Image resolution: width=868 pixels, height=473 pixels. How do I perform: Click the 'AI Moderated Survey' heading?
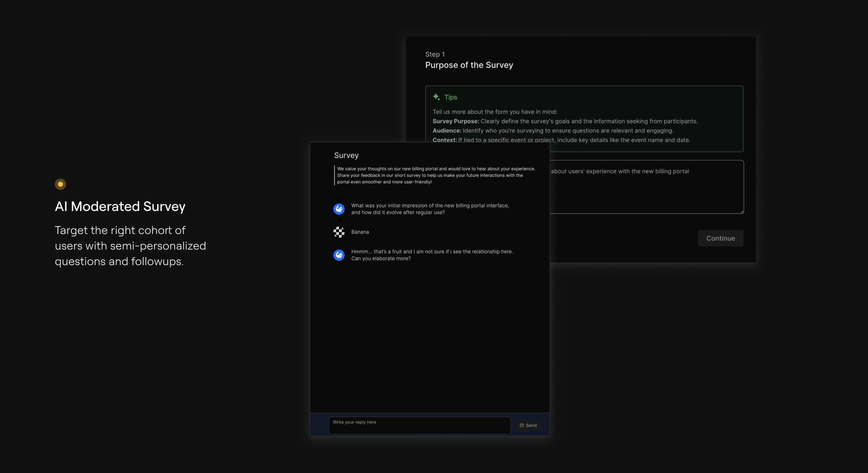(120, 206)
